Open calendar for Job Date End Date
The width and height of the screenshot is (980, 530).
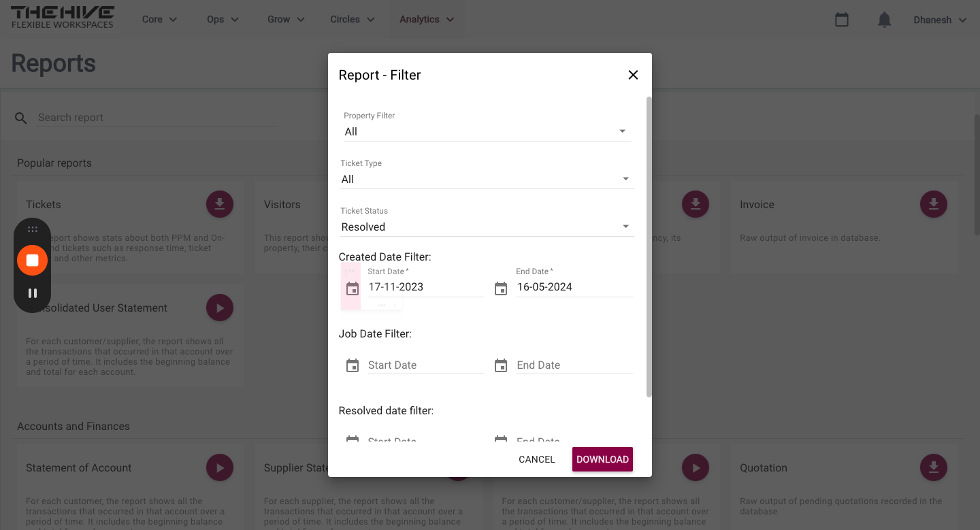(501, 365)
